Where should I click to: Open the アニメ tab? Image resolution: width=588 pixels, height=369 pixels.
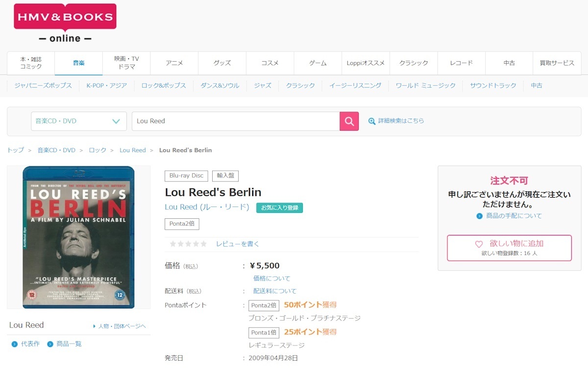[174, 63]
